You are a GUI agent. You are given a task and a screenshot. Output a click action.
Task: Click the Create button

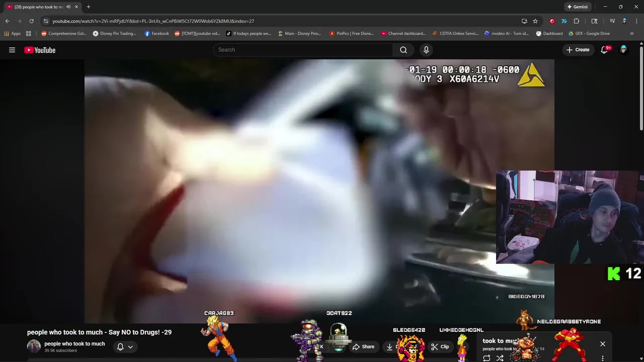tap(578, 50)
